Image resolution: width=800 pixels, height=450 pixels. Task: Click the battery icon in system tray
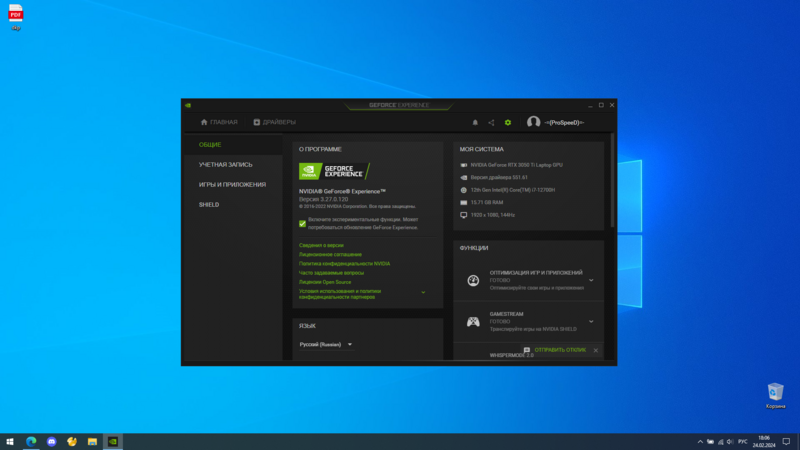coord(710,442)
